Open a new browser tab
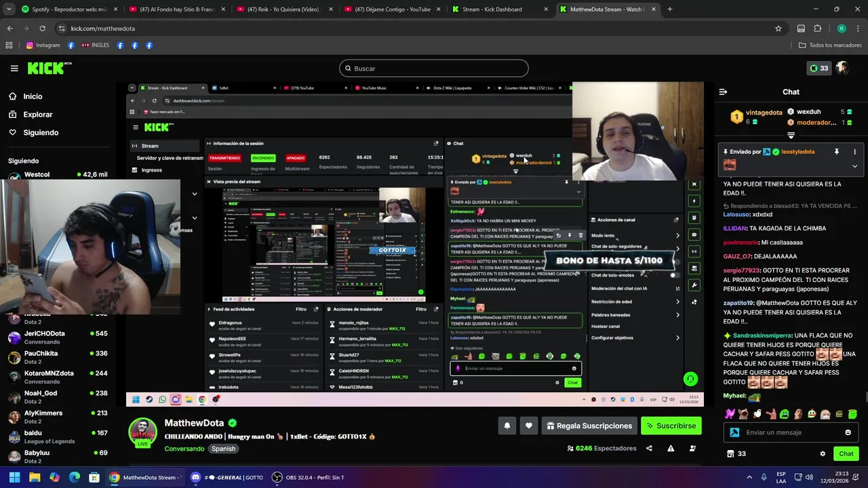The width and height of the screenshot is (868, 488). (670, 9)
